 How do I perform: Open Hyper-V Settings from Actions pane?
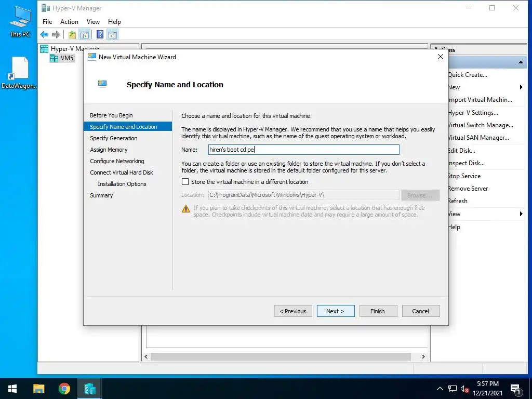coord(473,113)
